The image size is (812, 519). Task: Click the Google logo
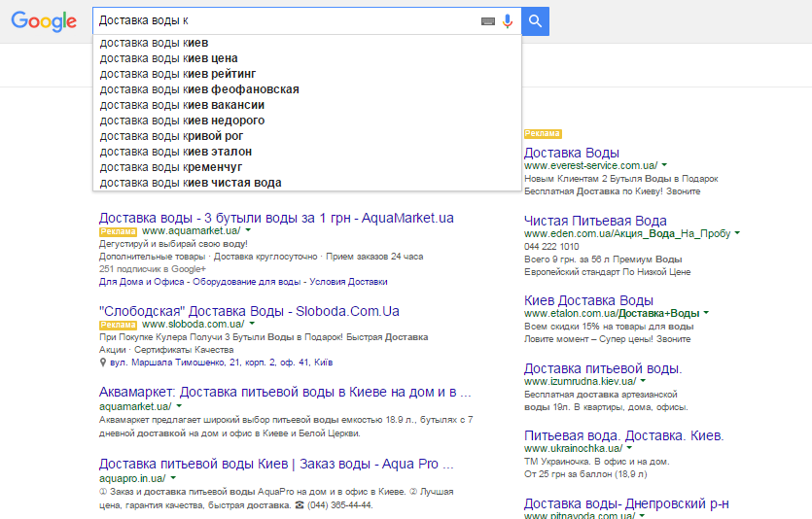44,21
